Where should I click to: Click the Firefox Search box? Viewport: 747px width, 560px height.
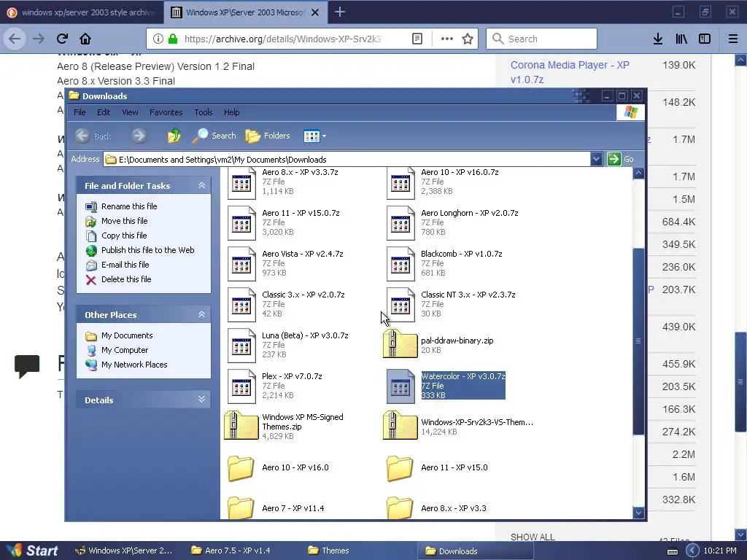click(542, 39)
